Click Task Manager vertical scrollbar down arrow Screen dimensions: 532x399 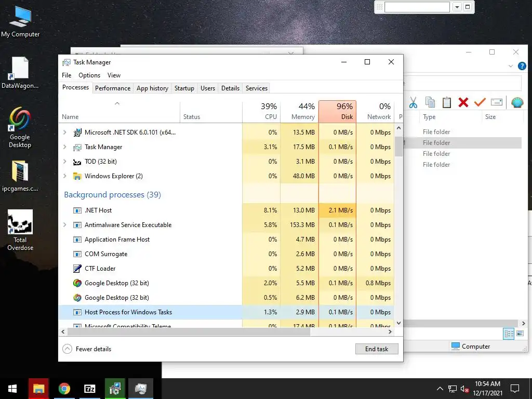tap(398, 323)
